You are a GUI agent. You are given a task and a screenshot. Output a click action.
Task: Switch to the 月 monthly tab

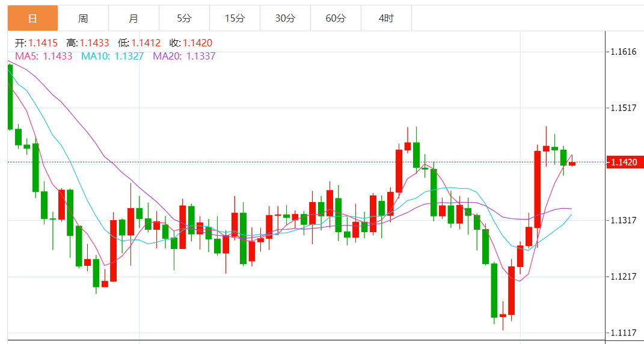pyautogui.click(x=134, y=18)
